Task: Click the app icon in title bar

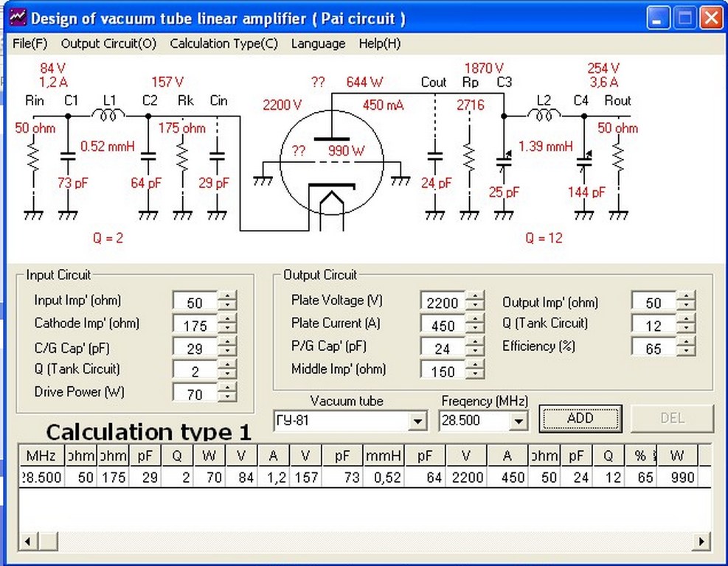Action: (17, 18)
